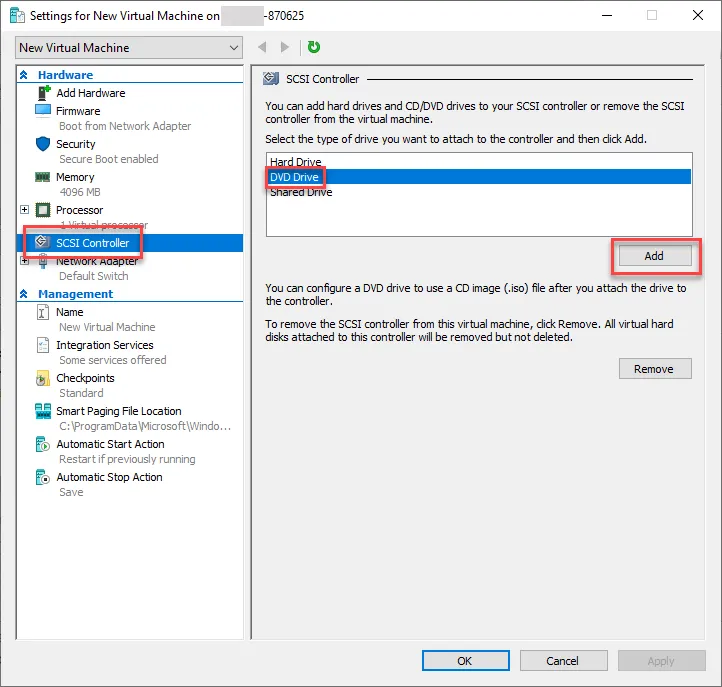Click the 'C:\ProgramData\Microsoft\Windo…' path text

(x=145, y=426)
